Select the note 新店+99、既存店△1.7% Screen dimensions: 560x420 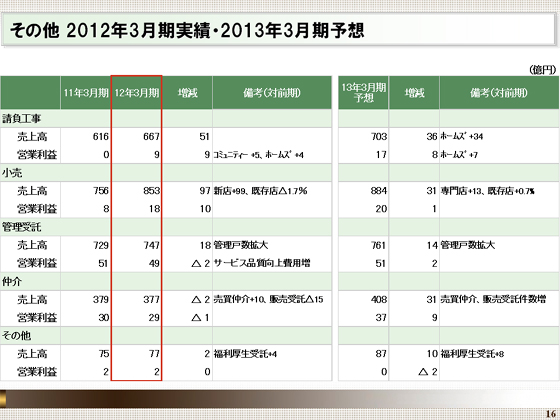click(x=260, y=191)
